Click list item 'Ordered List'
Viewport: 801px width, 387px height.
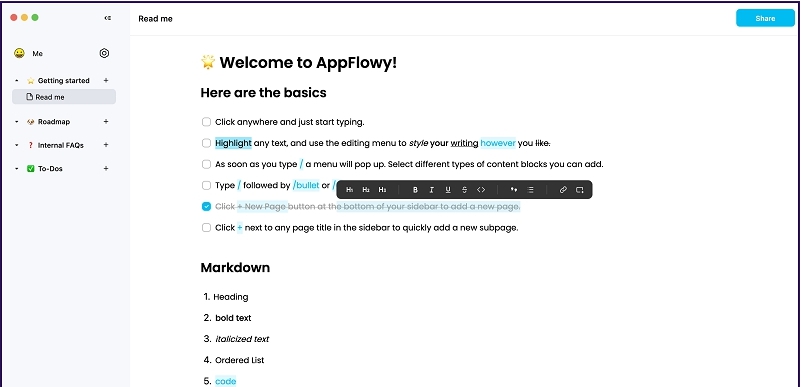pyautogui.click(x=240, y=360)
